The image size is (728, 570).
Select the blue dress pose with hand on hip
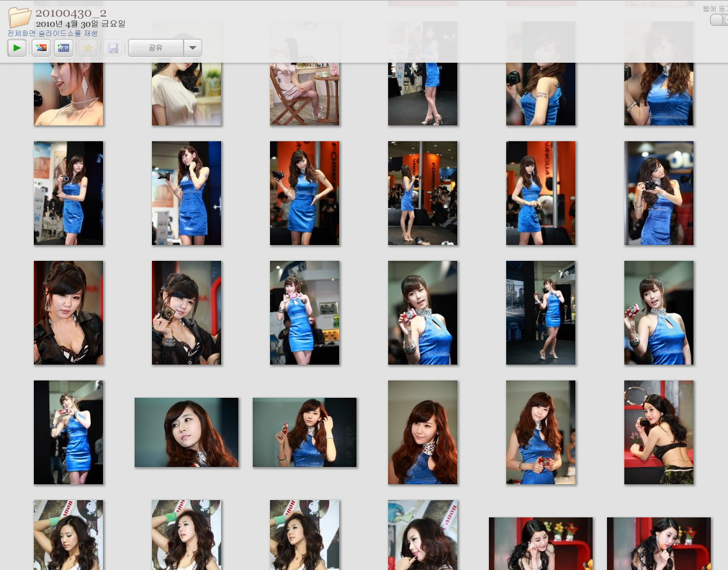(305, 193)
